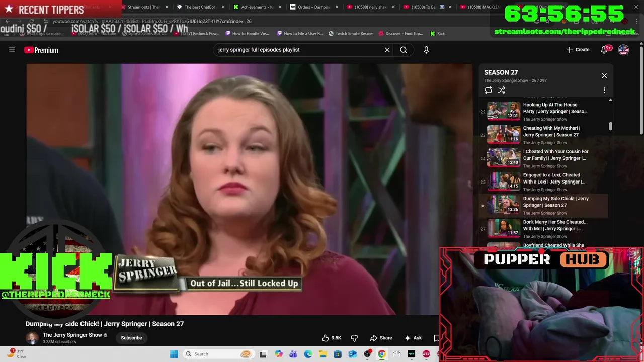Close the Achievements Kick tab
Viewport: 644px width, 362px height.
280,7
